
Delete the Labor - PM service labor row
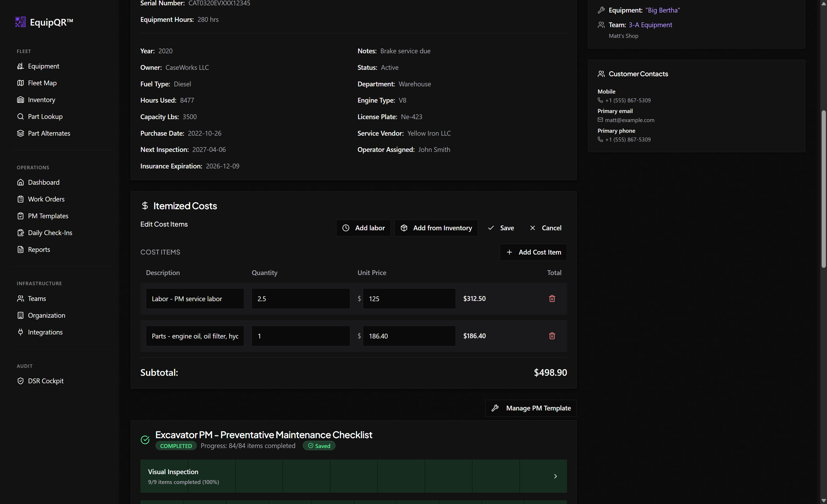point(552,299)
